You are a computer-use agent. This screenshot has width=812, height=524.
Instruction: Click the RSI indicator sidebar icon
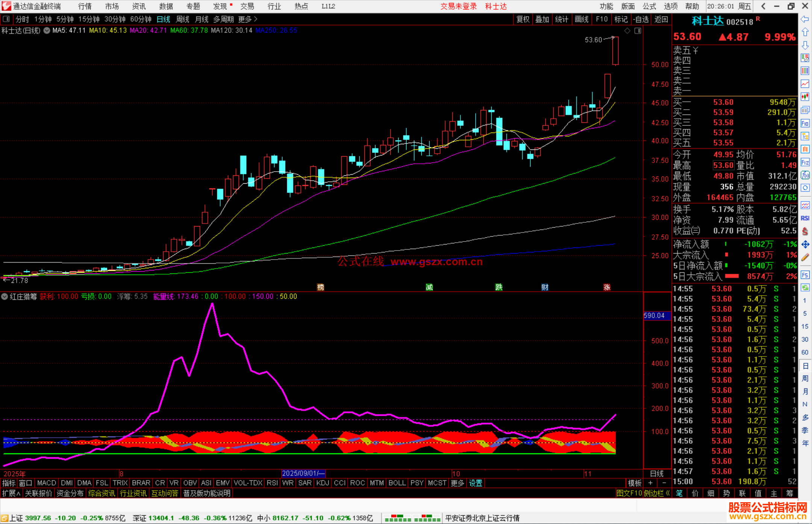coord(805,218)
